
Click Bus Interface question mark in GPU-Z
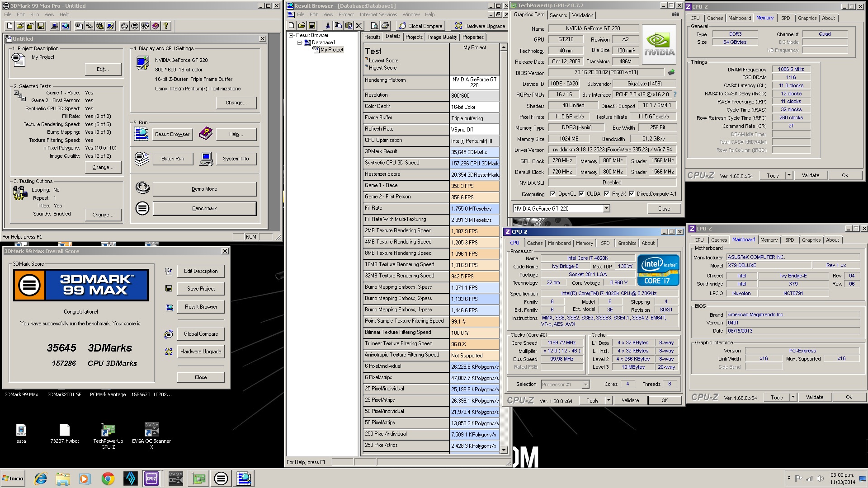(675, 94)
